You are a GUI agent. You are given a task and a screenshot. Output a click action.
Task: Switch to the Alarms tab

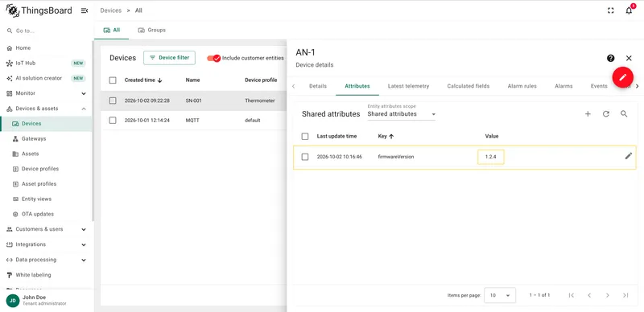coord(563,86)
